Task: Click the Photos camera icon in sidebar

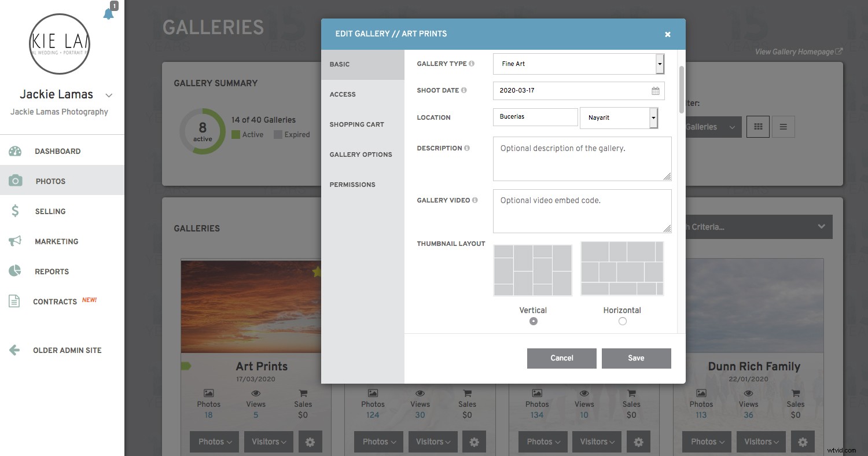Action: [x=16, y=180]
